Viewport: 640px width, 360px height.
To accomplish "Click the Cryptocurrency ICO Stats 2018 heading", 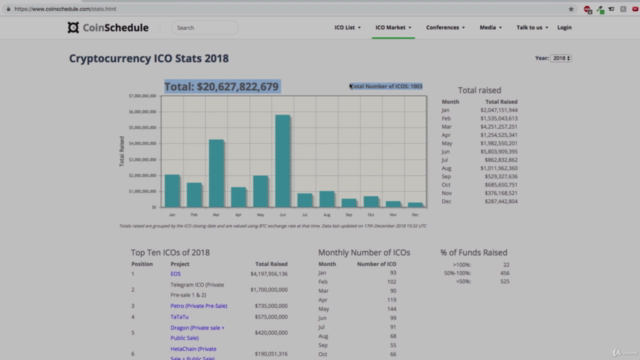I will [x=149, y=58].
